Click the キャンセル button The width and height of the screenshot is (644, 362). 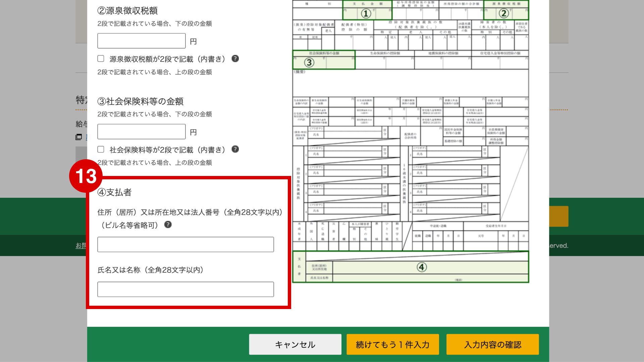(x=295, y=345)
